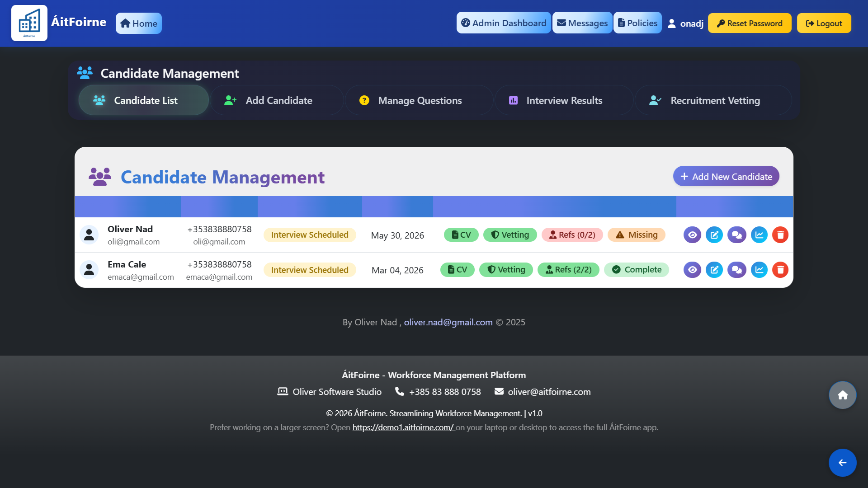Click the May 30, 2026 date cell
The image size is (868, 488).
pyautogui.click(x=397, y=235)
